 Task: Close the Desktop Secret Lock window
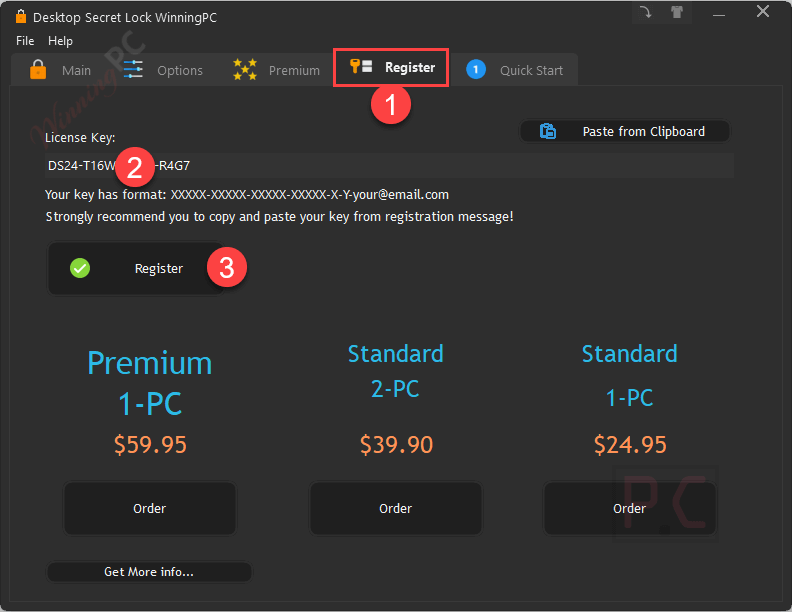click(763, 12)
